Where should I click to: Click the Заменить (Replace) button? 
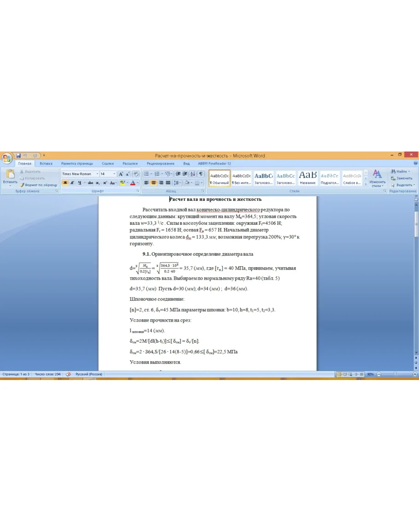(402, 178)
